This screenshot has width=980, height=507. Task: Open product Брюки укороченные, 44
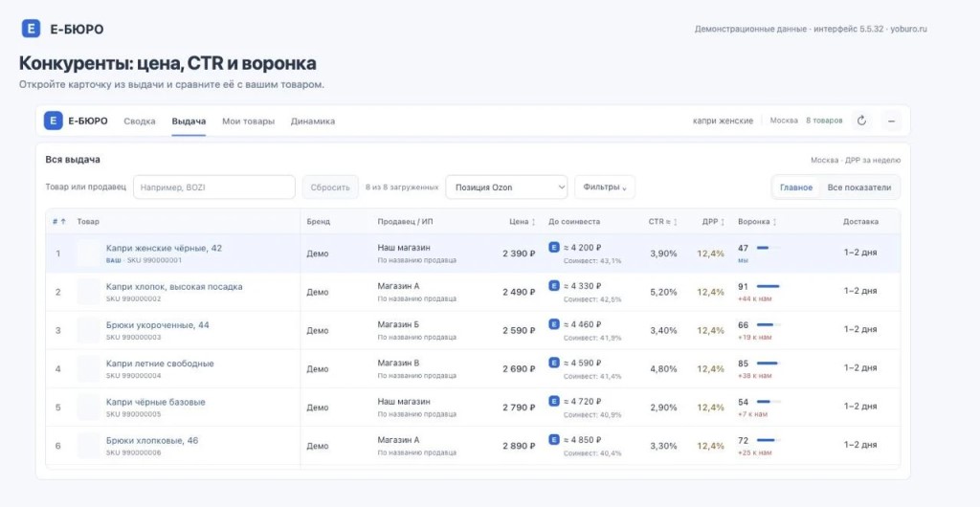tap(158, 325)
